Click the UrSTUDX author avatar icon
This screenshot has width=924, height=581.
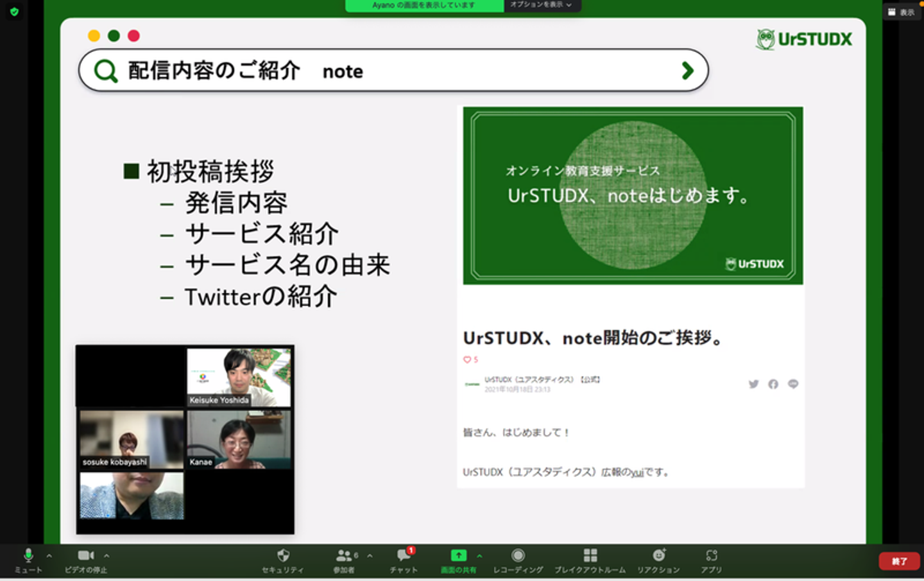472,384
